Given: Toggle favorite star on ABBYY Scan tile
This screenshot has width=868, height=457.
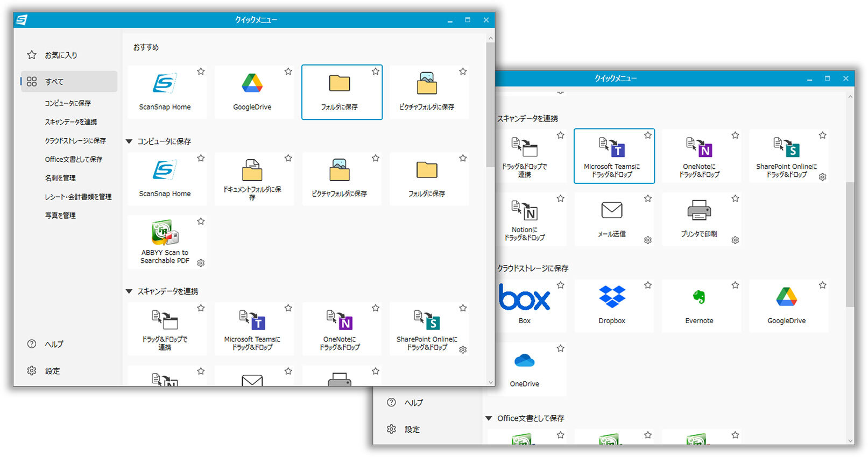Looking at the screenshot, I should point(201,222).
